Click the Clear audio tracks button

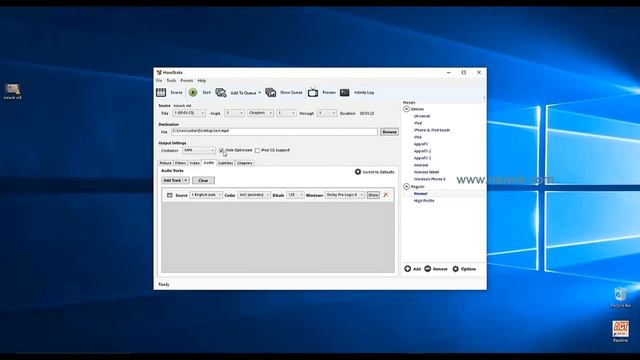tap(203, 180)
